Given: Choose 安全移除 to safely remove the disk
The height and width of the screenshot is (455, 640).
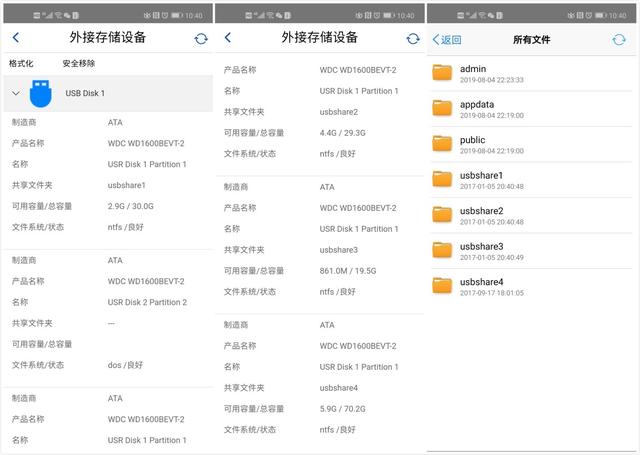Looking at the screenshot, I should point(79,63).
